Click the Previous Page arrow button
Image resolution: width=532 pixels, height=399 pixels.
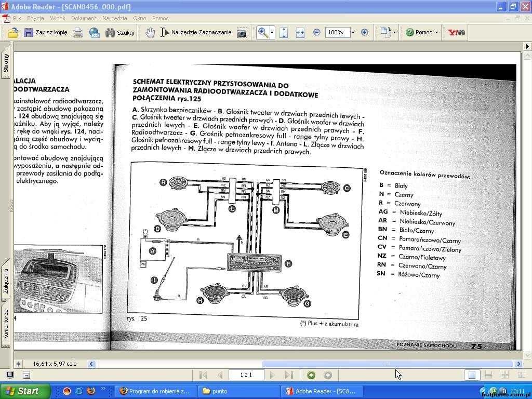[x=220, y=375]
